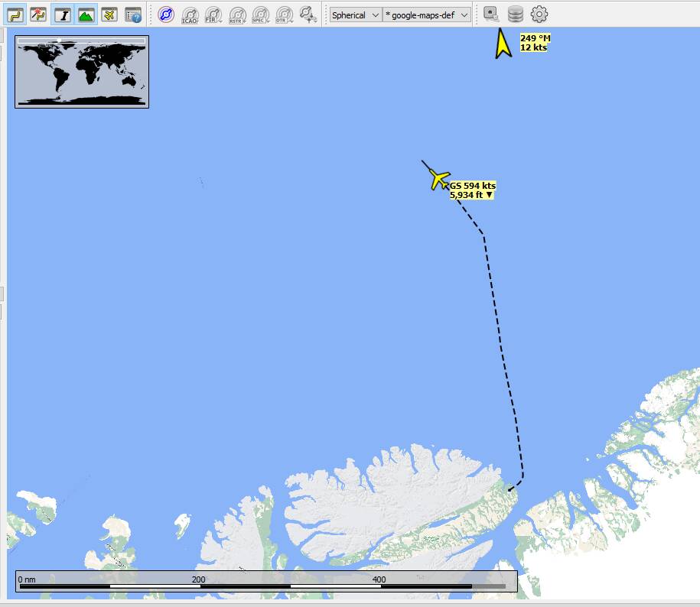
Task: Open the airspace altitude filter dropdown
Action: (x=308, y=15)
